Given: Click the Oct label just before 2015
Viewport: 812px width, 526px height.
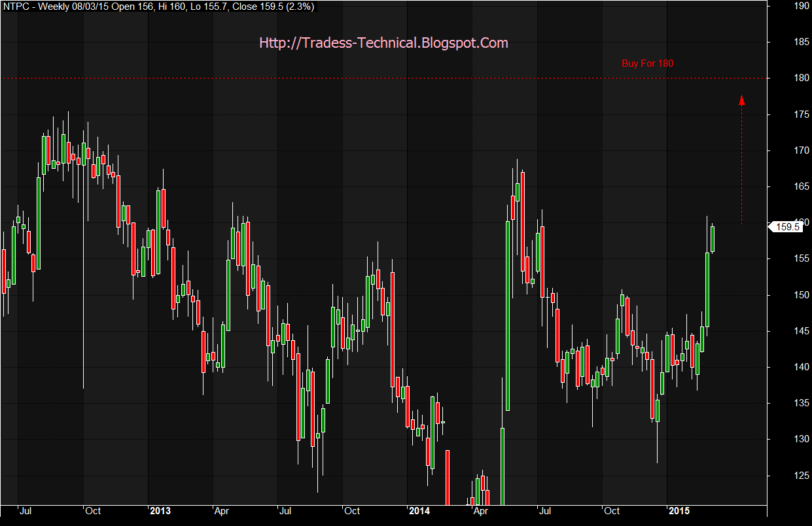Looking at the screenshot, I should 612,510.
